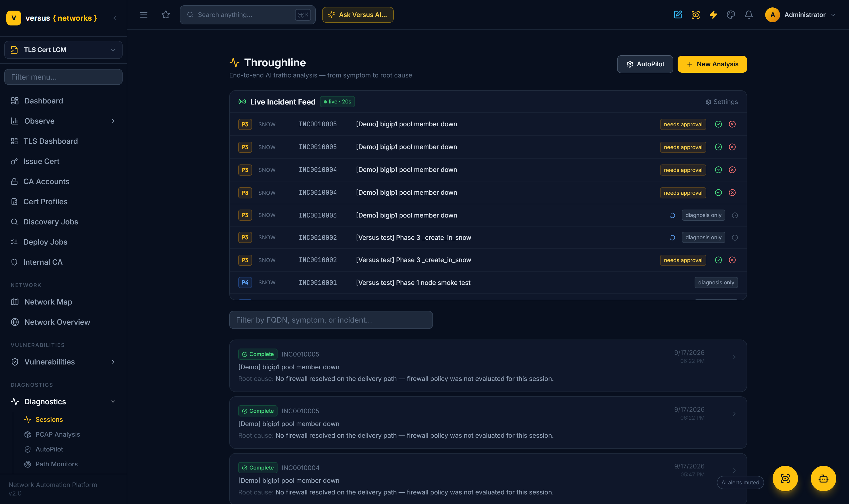
Task: Open Discovery Jobs menu item
Action: pyautogui.click(x=63, y=222)
